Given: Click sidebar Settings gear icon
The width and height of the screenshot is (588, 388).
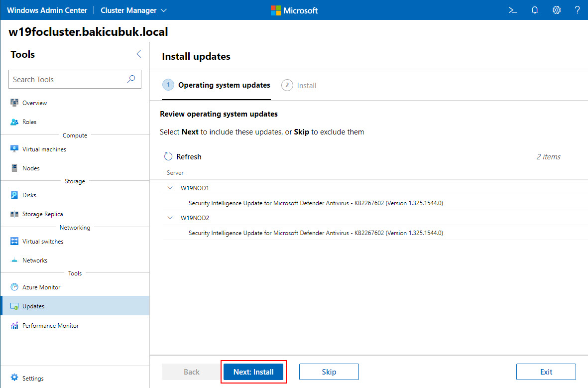Looking at the screenshot, I should tap(14, 378).
